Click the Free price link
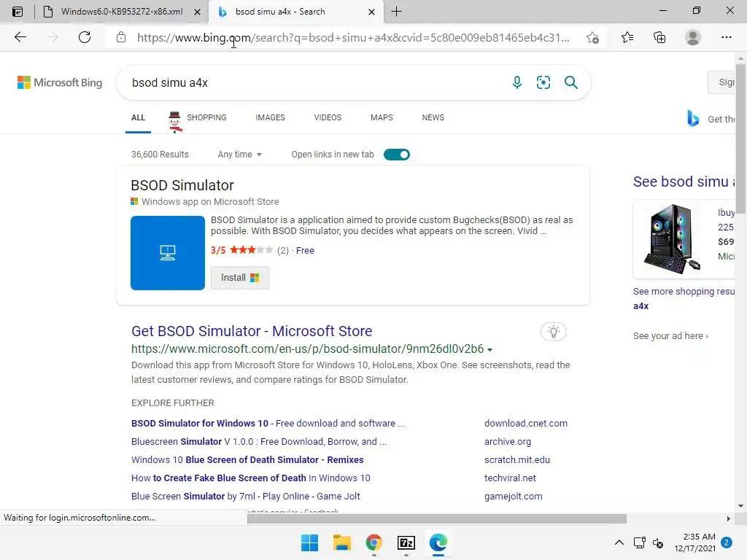 (x=305, y=251)
